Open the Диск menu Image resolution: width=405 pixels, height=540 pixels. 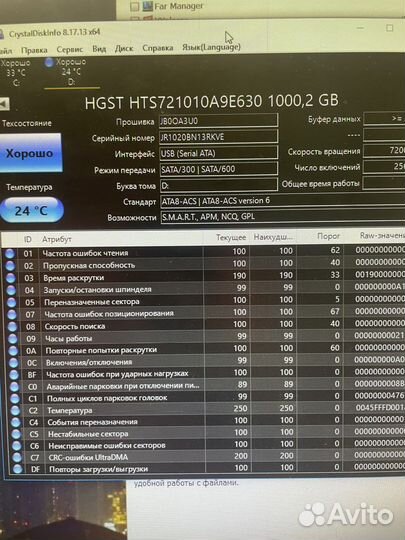point(124,49)
